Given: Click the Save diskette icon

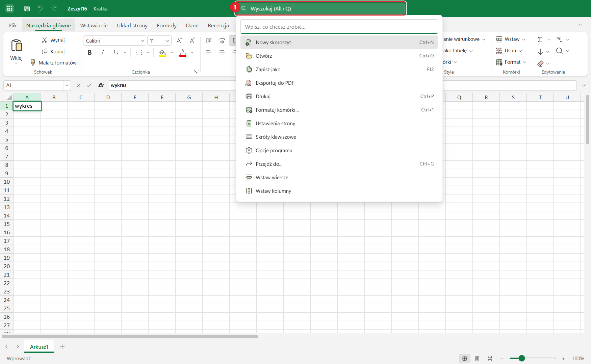Looking at the screenshot, I should tap(27, 8).
